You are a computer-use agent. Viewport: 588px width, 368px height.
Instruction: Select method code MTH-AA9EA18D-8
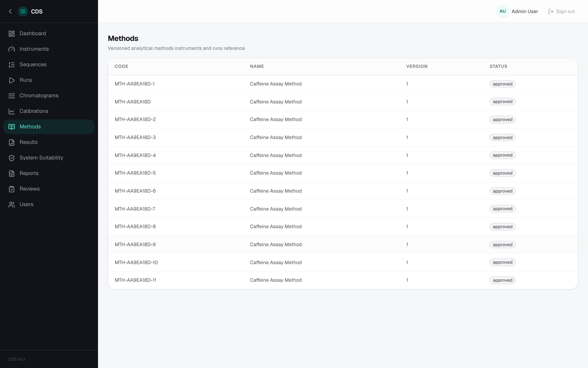tap(135, 227)
